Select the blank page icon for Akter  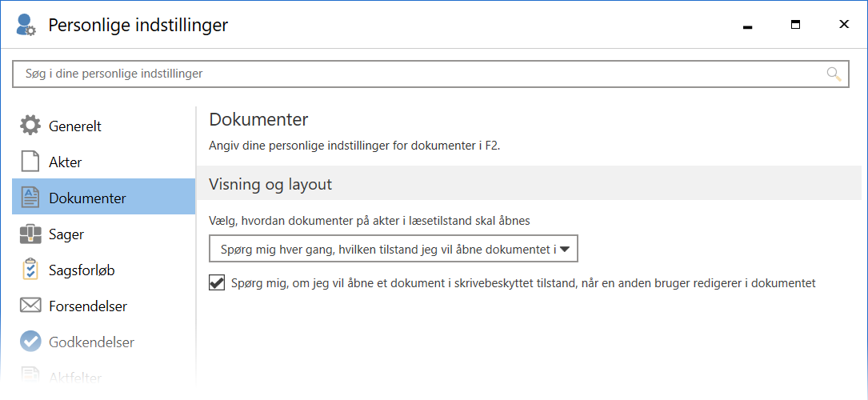(x=30, y=162)
